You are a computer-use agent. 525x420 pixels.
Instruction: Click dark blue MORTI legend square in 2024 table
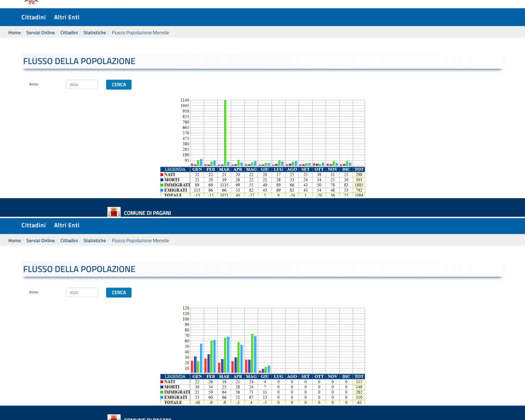click(162, 180)
